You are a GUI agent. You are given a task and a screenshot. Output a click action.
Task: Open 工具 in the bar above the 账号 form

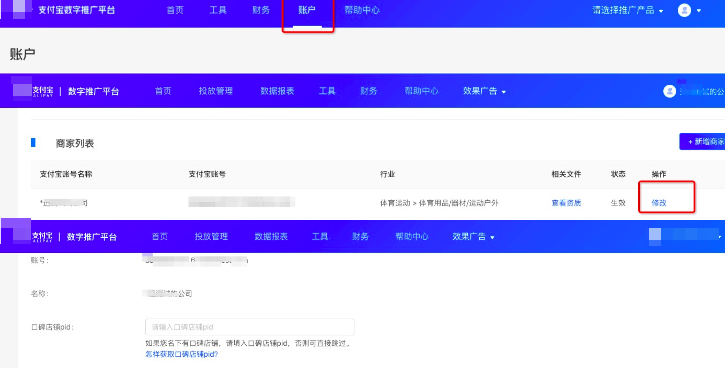tap(319, 237)
